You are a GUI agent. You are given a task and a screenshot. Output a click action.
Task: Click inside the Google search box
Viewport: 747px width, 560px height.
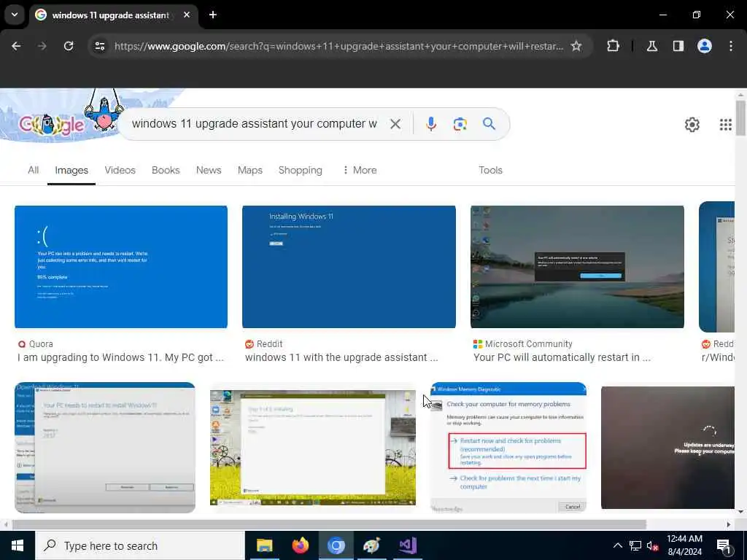click(255, 124)
